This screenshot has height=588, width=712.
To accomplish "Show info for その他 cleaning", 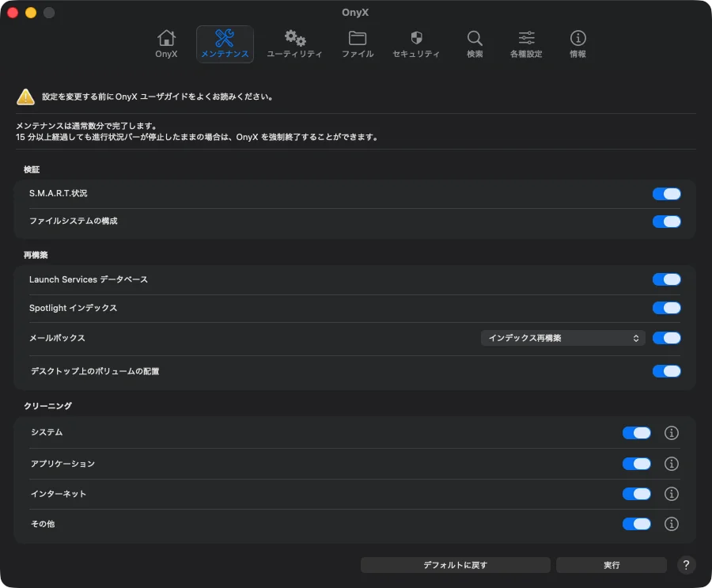I will [671, 523].
